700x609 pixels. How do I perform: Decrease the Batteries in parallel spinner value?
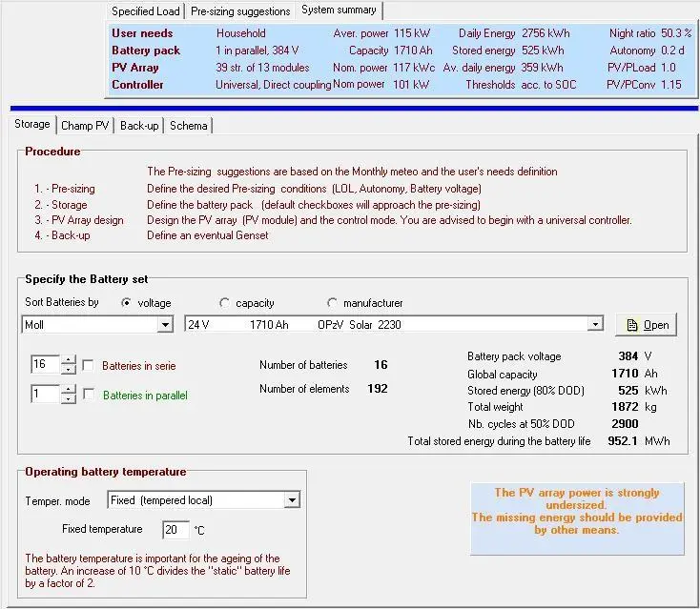(68, 398)
